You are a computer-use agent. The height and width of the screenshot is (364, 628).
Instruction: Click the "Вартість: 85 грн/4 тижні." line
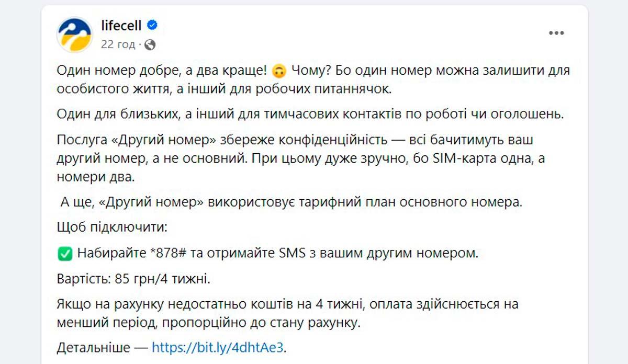coord(133,279)
